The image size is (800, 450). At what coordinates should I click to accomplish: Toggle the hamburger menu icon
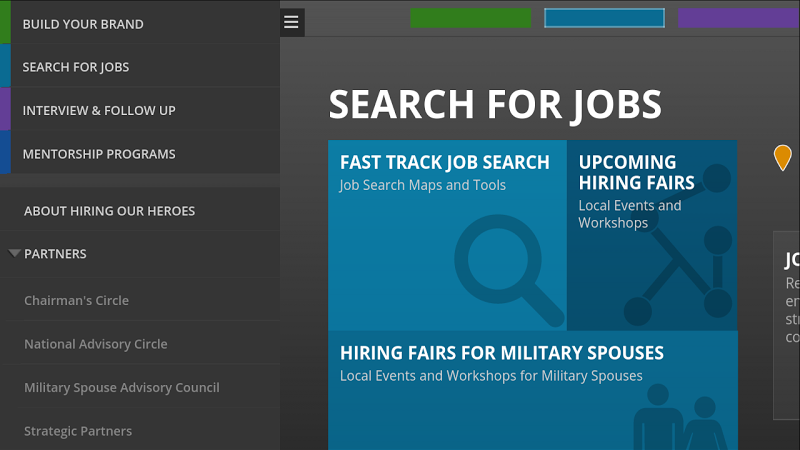pyautogui.click(x=292, y=22)
